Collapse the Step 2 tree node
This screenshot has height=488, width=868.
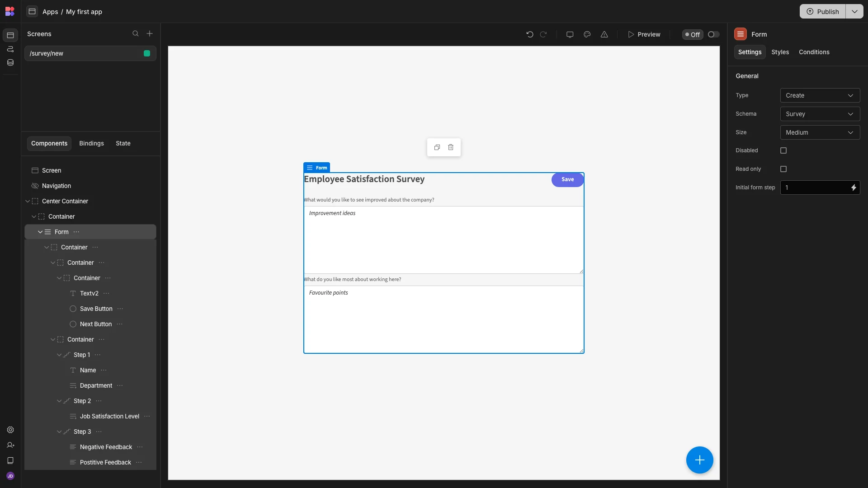[x=59, y=401]
